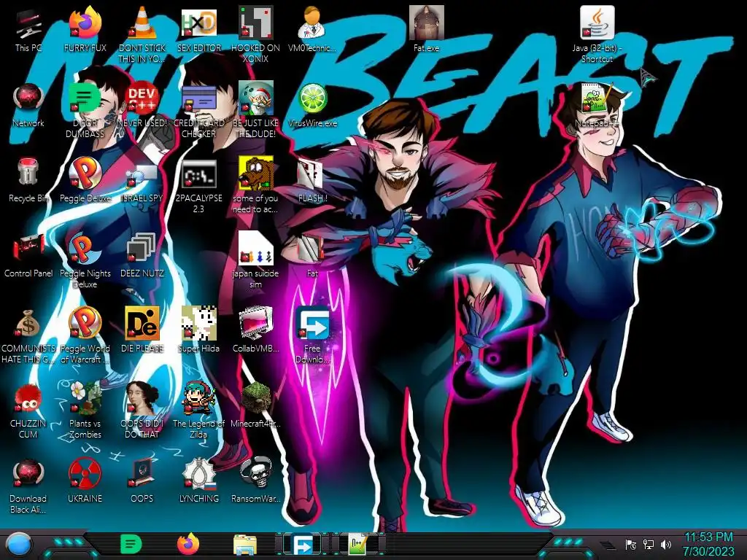Click the network tray icon

point(649,544)
